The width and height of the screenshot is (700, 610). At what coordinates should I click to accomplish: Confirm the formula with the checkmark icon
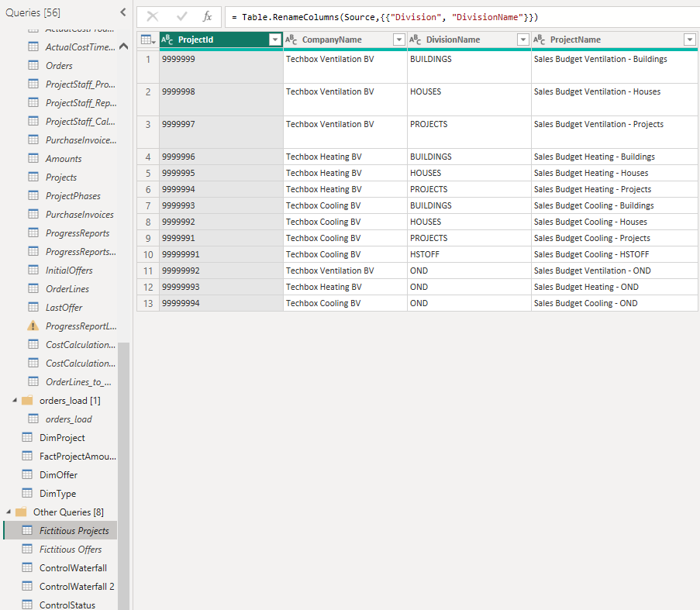point(181,17)
